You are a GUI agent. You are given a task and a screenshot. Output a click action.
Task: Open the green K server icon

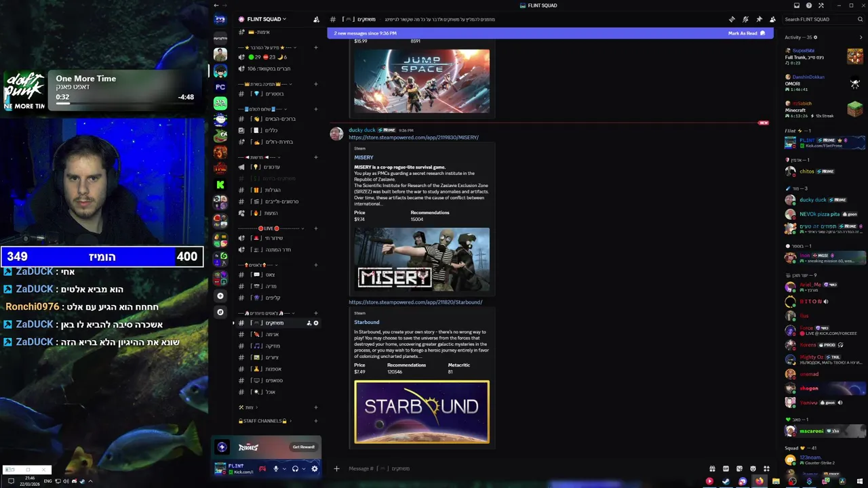pyautogui.click(x=220, y=184)
